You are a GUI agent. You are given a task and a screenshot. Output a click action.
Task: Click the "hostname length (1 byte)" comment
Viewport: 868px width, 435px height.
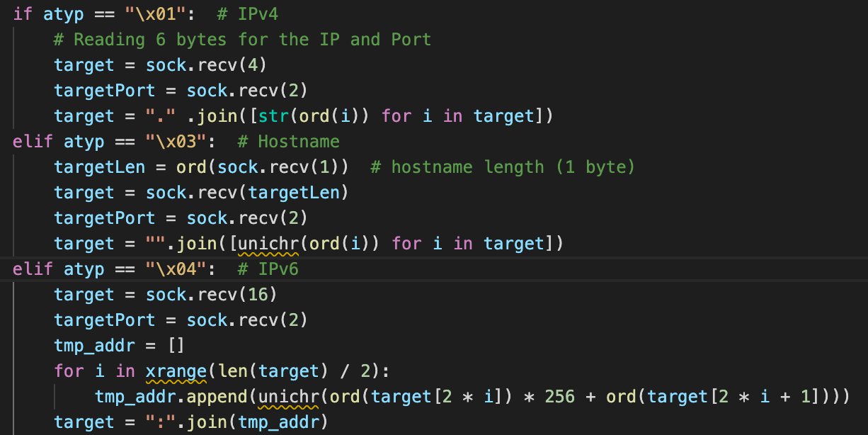pos(503,167)
